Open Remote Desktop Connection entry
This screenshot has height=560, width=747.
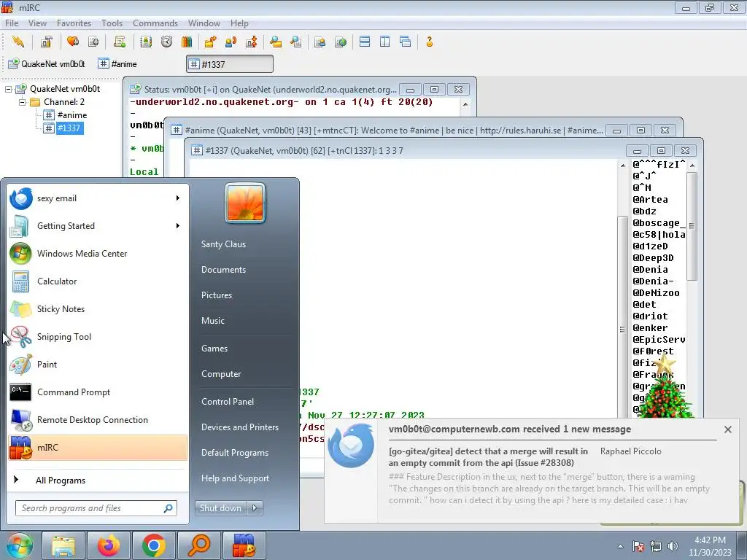[98, 419]
